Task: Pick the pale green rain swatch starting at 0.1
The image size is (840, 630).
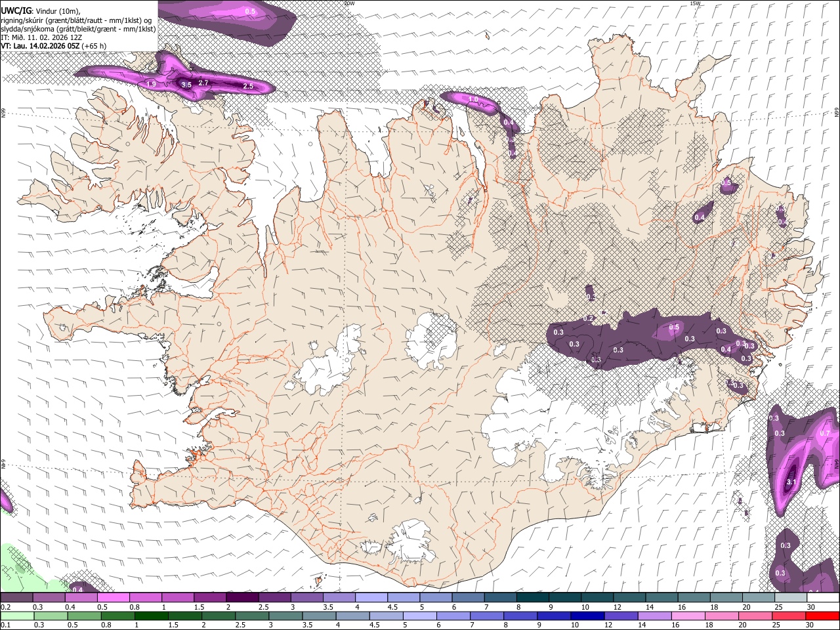Action: point(17,616)
